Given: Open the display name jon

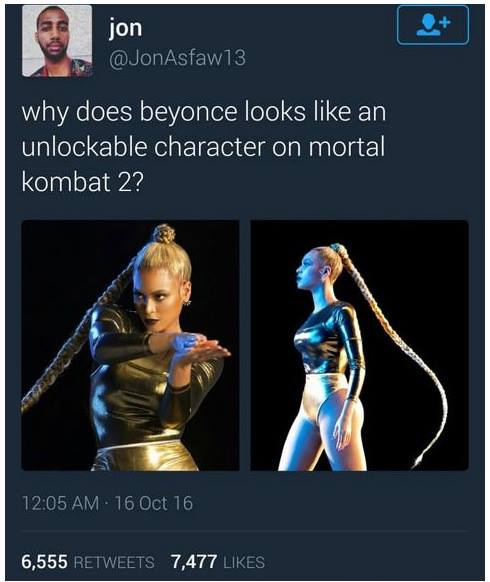Looking at the screenshot, I should click(x=125, y=28).
